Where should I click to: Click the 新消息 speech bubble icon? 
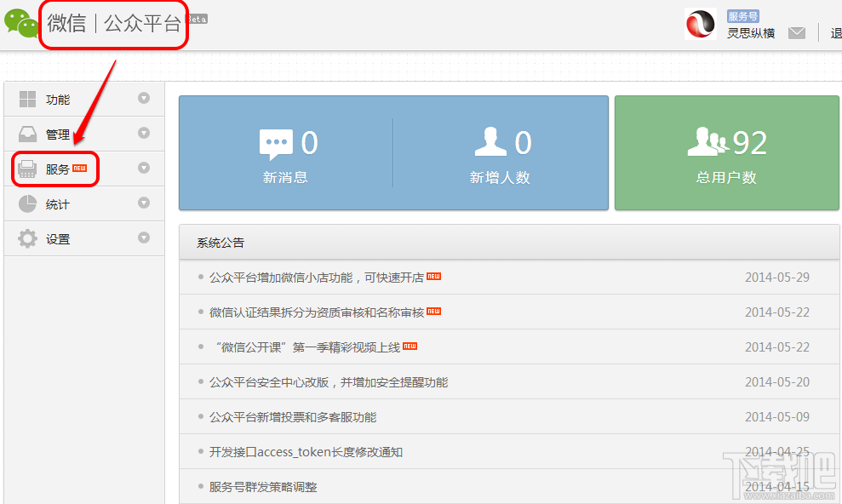tap(276, 145)
